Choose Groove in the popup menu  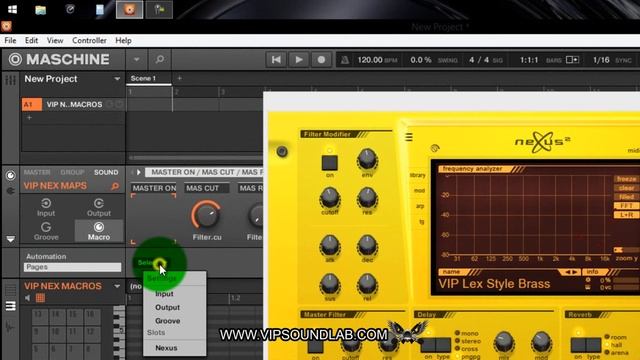[167, 321]
